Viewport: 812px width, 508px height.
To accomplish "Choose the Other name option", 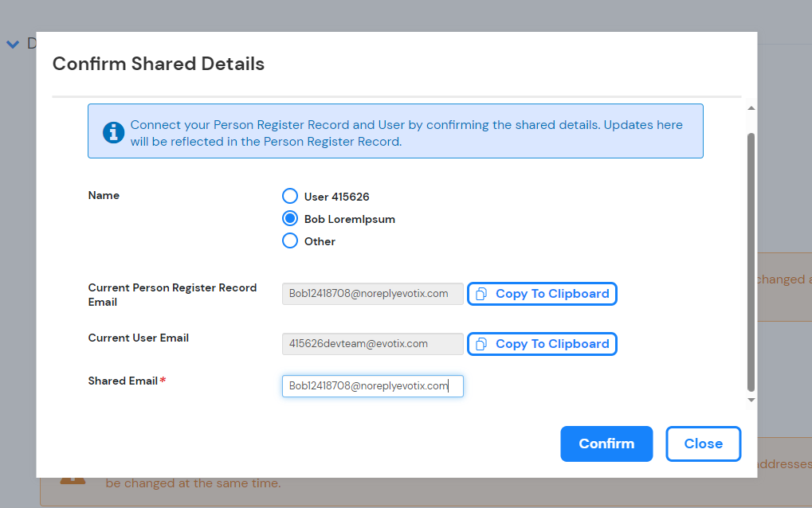I will (289, 240).
